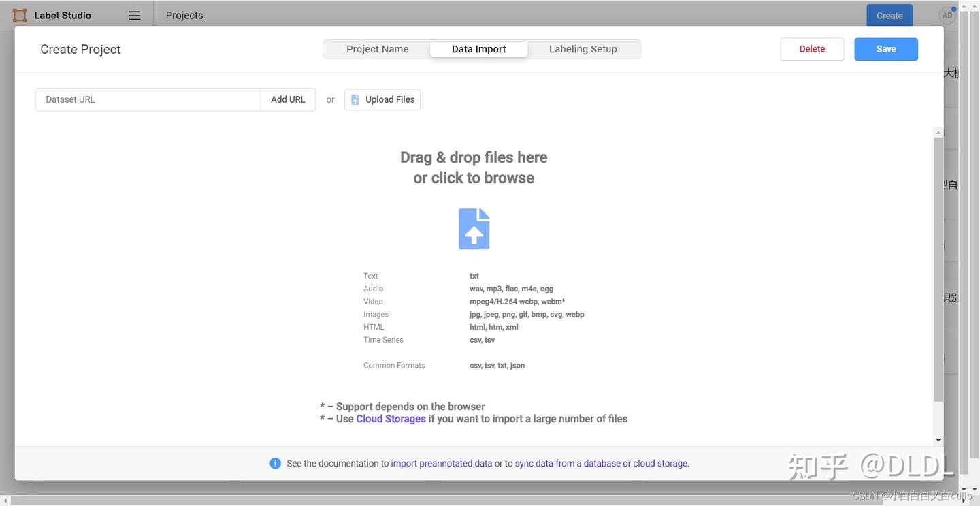Image resolution: width=980 pixels, height=506 pixels.
Task: Click the "csv, tsv, txt, json" text
Action: pyautogui.click(x=497, y=366)
